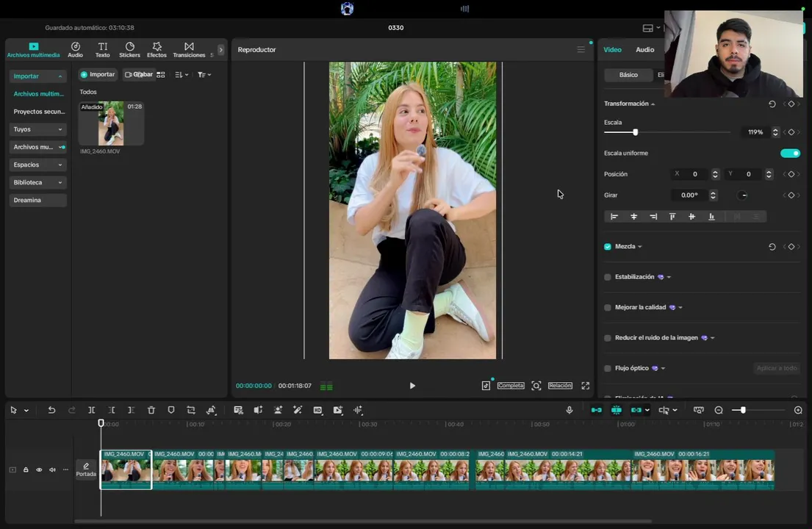Open the Stickers panel
This screenshot has height=529, width=812.
129,50
